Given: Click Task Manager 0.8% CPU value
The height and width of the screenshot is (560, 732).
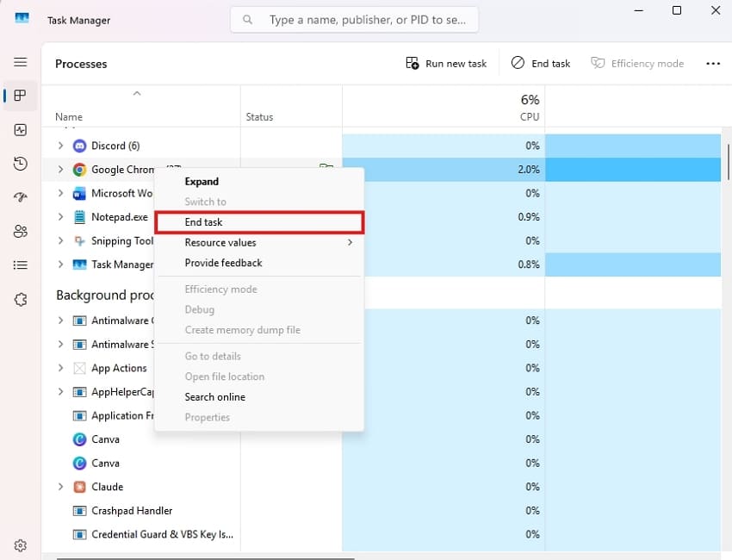Looking at the screenshot, I should 529,264.
